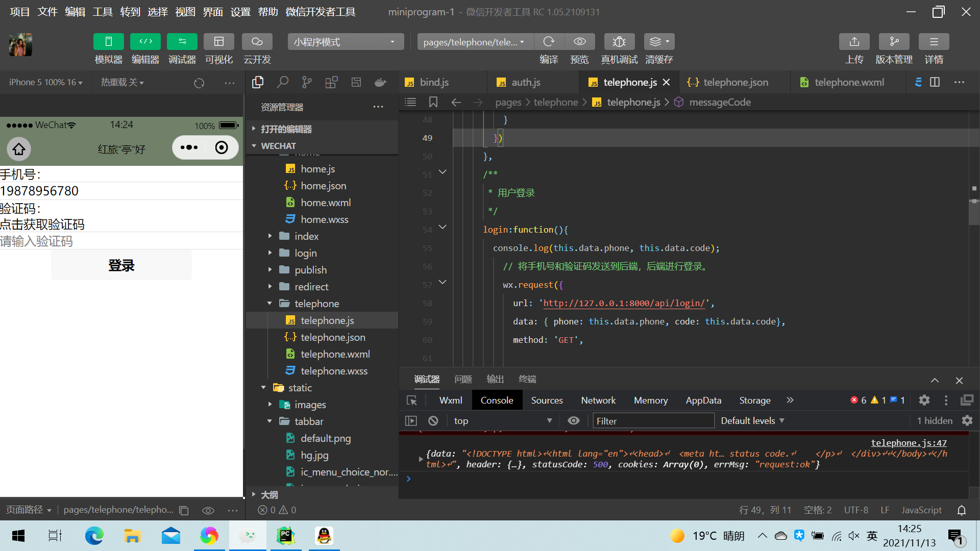Open the 工具 menu
The width and height of the screenshot is (980, 551).
(102, 12)
